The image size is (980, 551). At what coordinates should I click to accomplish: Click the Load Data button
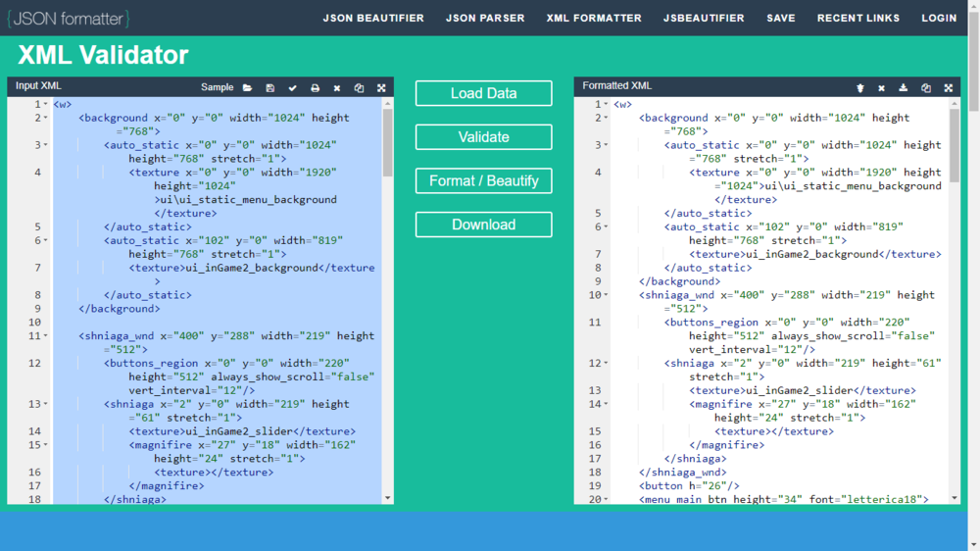tap(483, 93)
